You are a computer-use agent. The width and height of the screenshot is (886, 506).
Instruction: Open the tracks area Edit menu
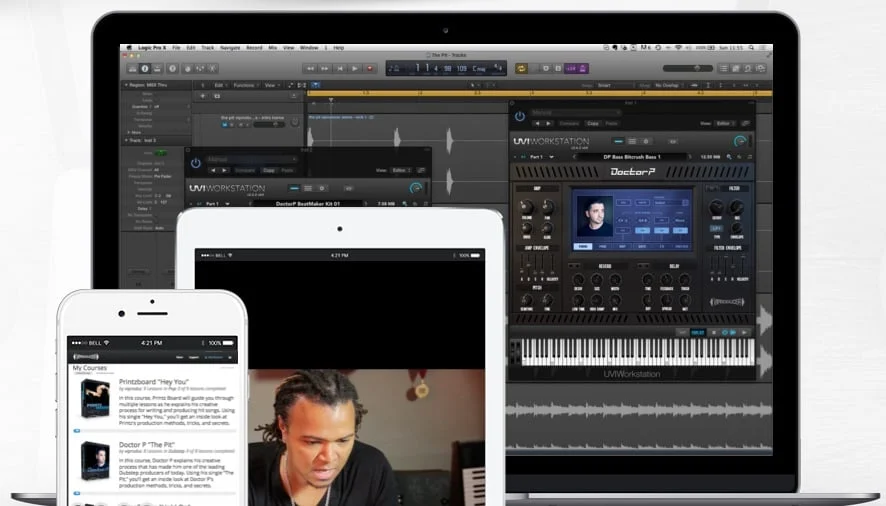click(x=219, y=85)
